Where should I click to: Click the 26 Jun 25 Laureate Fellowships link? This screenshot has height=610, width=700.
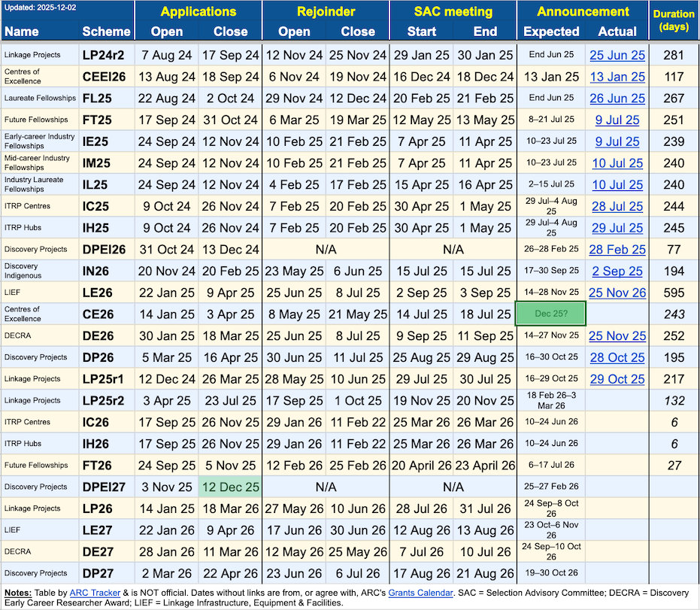click(617, 99)
